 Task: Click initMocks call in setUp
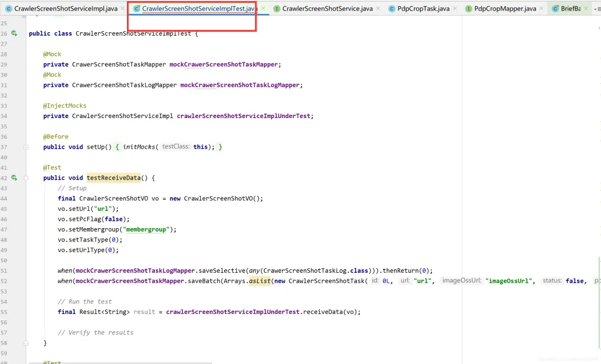pyautogui.click(x=139, y=147)
